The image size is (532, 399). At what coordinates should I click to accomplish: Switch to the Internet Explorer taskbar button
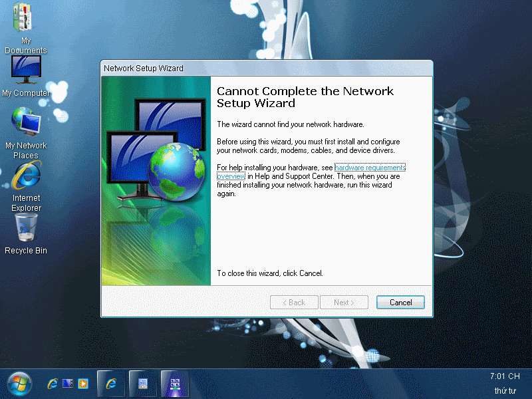pos(110,384)
